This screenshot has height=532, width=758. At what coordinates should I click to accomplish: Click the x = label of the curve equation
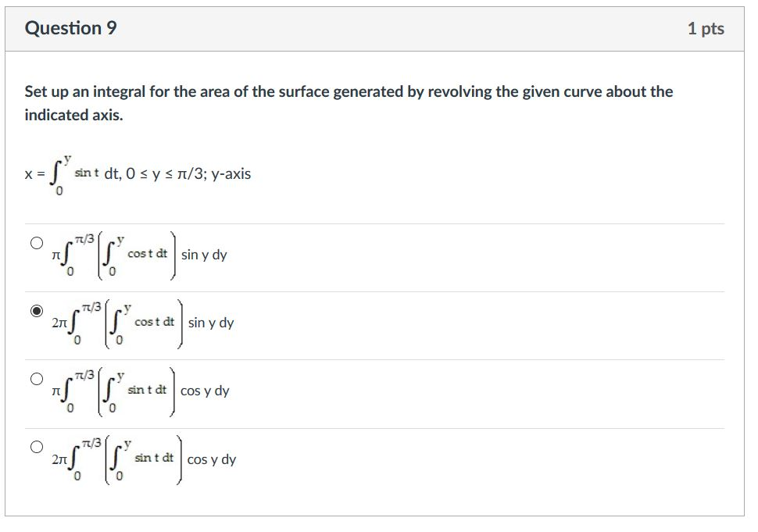(x=30, y=172)
